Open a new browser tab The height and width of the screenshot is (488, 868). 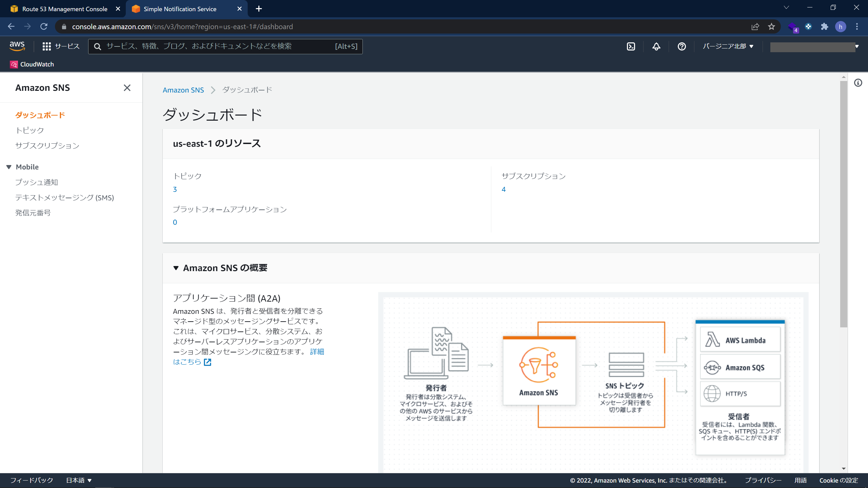point(259,9)
